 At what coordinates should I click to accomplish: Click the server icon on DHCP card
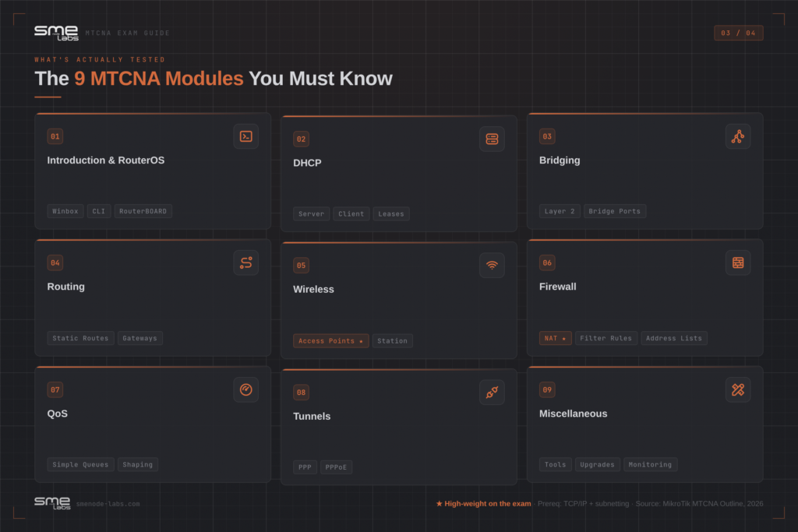[492, 139]
